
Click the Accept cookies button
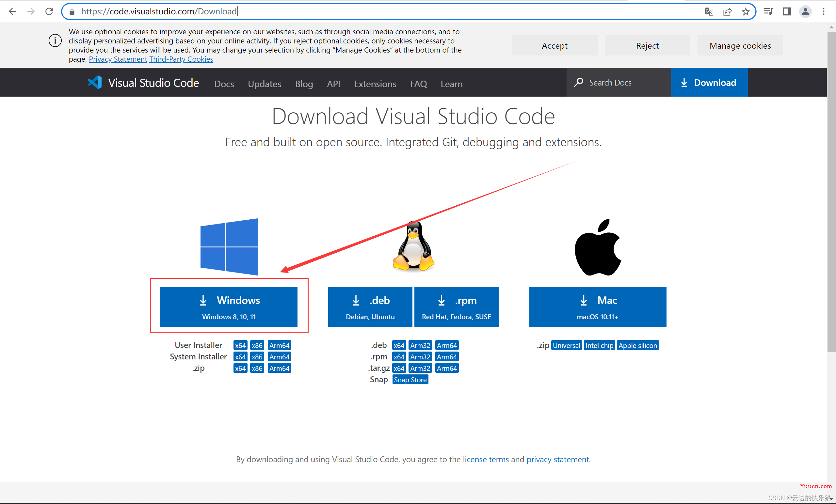555,45
